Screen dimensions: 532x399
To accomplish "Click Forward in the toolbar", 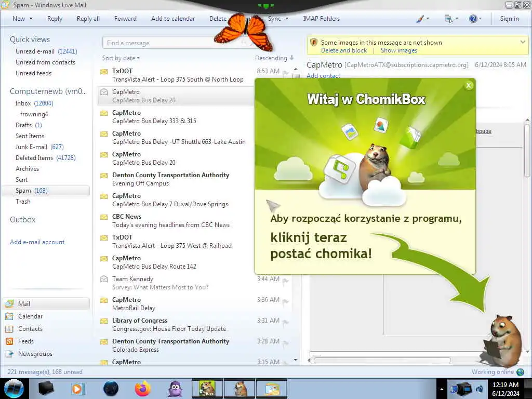I will (125, 19).
